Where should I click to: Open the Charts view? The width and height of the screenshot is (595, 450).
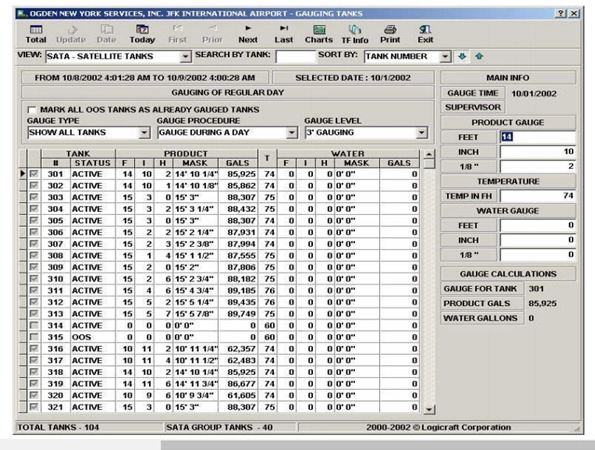tap(319, 34)
